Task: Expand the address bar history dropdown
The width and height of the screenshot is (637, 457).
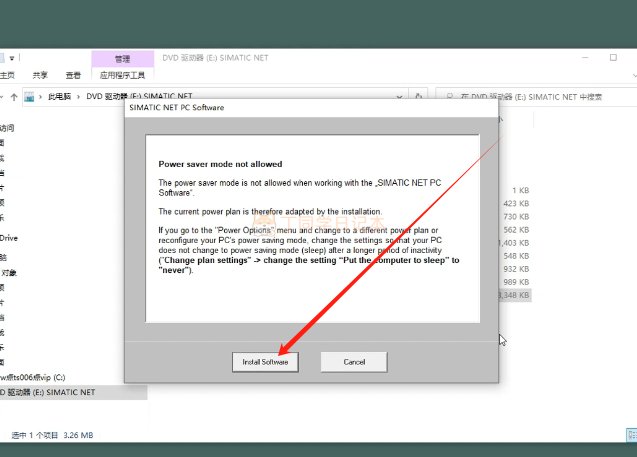Action: (399, 97)
